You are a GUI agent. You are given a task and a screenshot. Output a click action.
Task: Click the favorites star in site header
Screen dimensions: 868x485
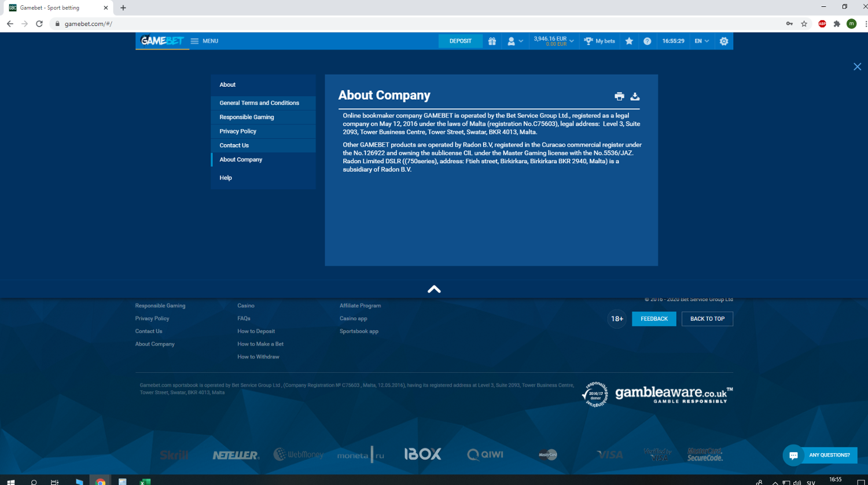click(x=629, y=41)
